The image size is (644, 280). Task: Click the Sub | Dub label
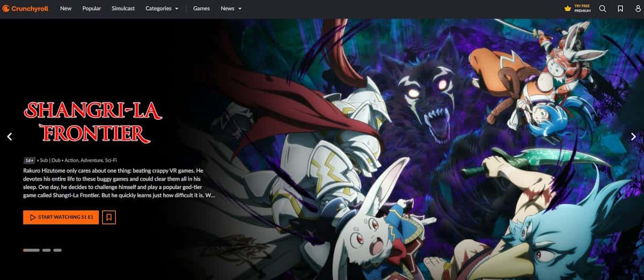tap(49, 161)
